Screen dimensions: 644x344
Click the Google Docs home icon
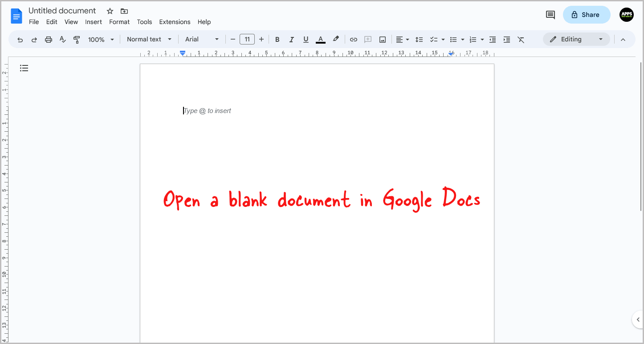[x=16, y=16]
